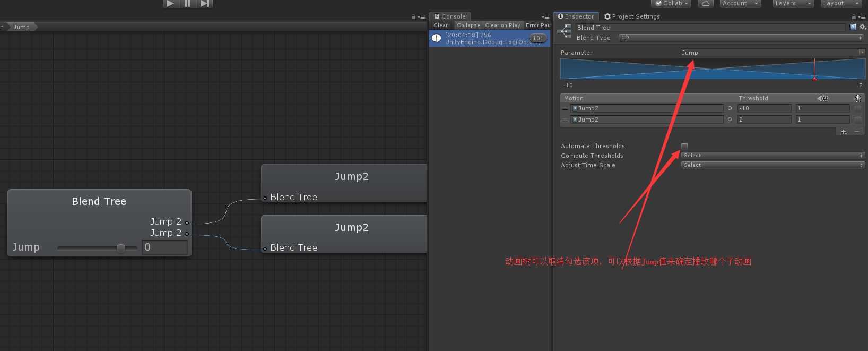Click the time scale clock icon column header

(823, 98)
